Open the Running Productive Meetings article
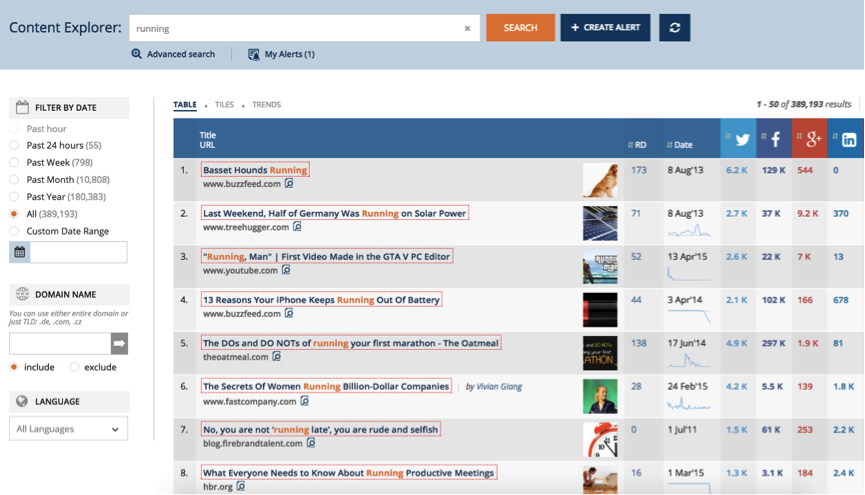The width and height of the screenshot is (865, 495). (x=349, y=472)
